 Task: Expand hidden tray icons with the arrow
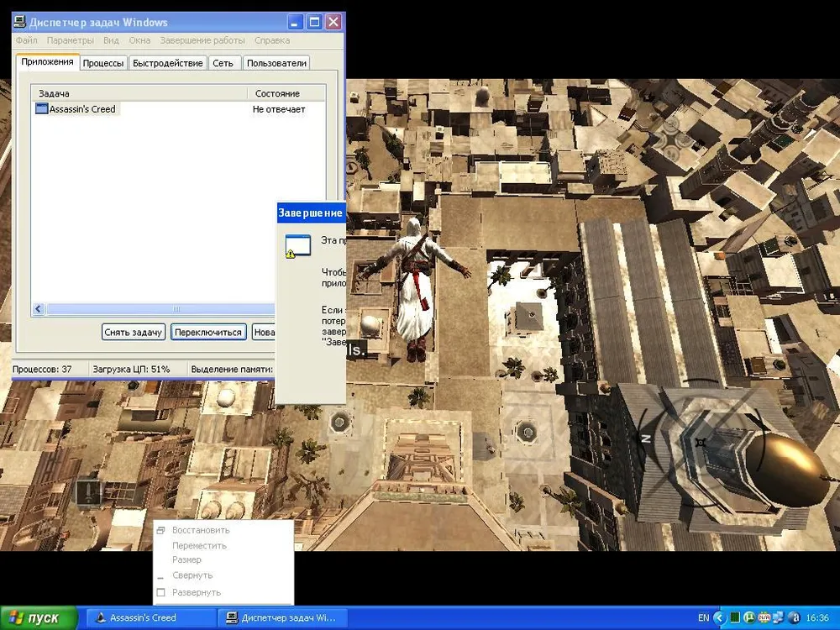[720, 618]
